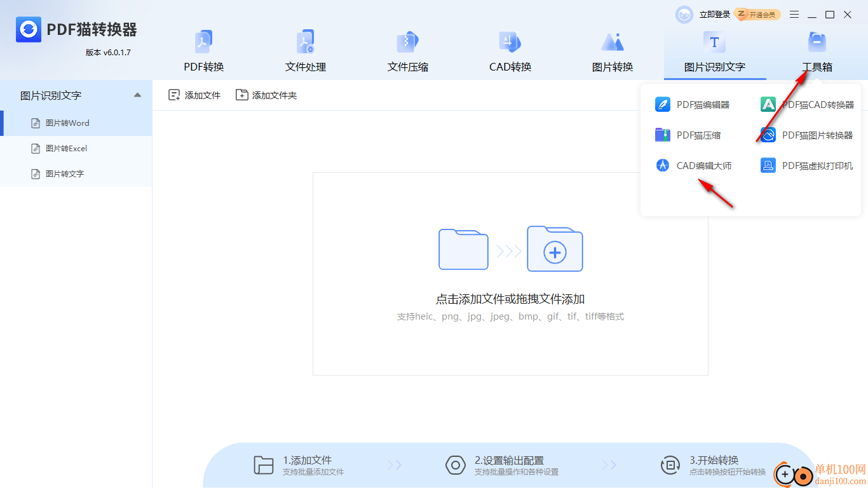Click the 立即登录 login link
Image resolution: width=868 pixels, height=488 pixels.
[715, 15]
